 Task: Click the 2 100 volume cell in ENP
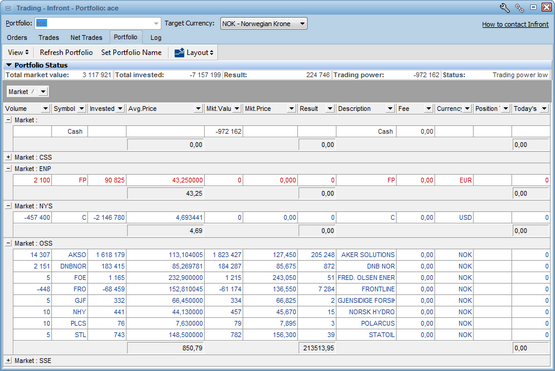(32, 180)
